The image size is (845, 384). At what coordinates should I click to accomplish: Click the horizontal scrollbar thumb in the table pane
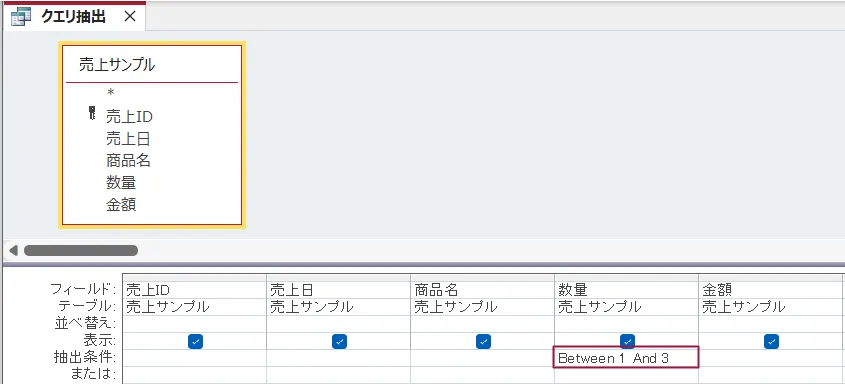click(x=81, y=250)
